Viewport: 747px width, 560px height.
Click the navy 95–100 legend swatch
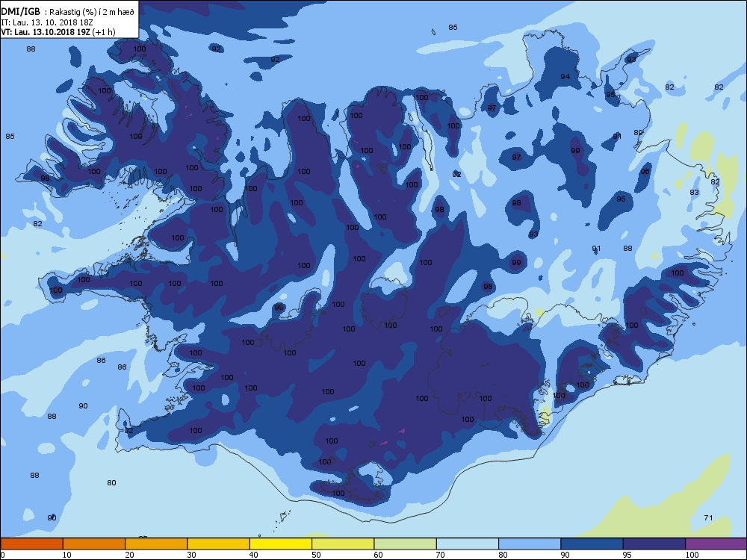(654, 544)
